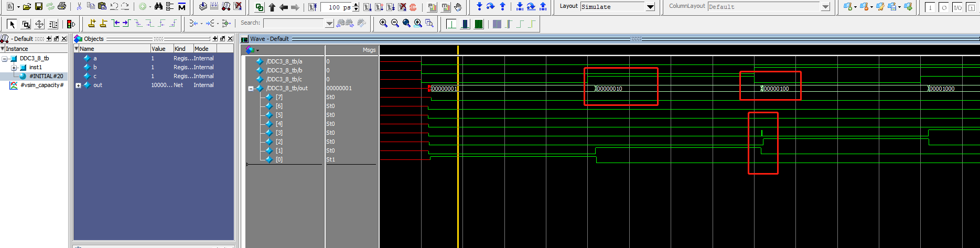Click the Zoom In on Active Cursor icon
This screenshot has width=980, height=248.
coord(418,23)
